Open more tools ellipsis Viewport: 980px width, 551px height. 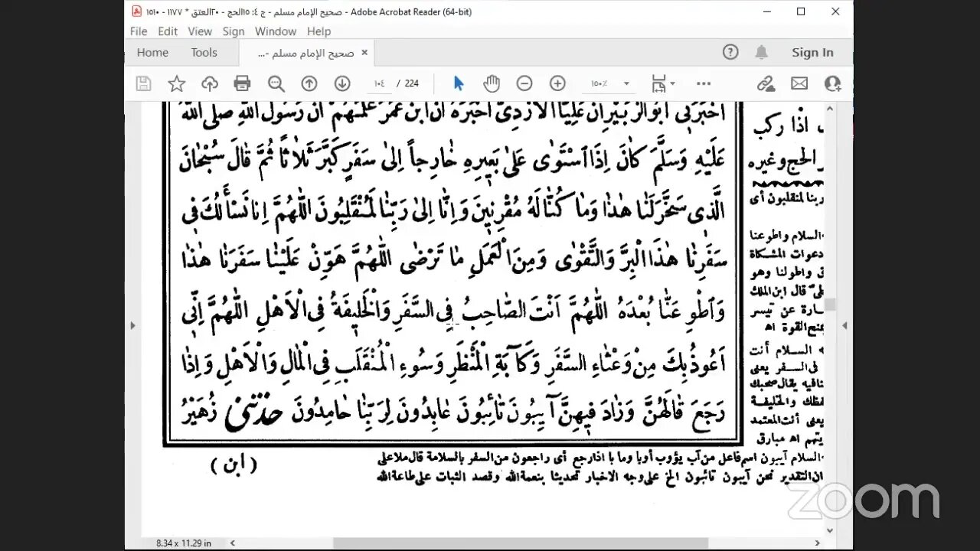pos(704,83)
